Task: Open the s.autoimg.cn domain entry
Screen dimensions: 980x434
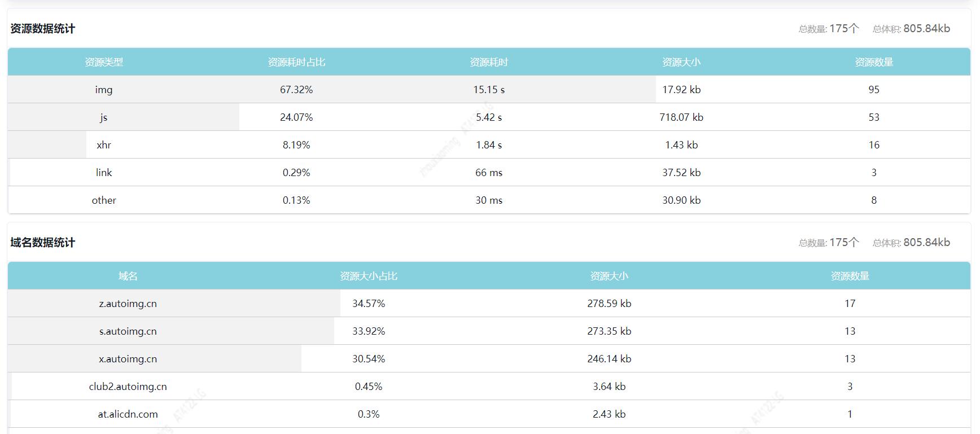Action: [x=128, y=331]
